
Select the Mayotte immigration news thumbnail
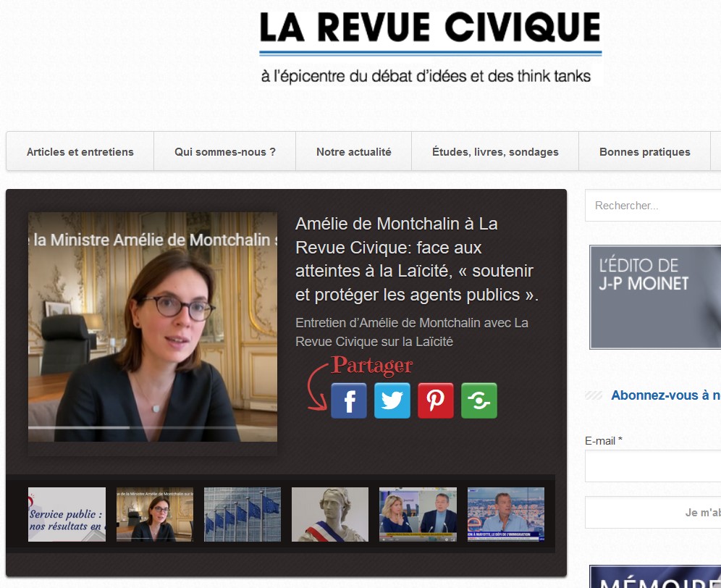(506, 514)
